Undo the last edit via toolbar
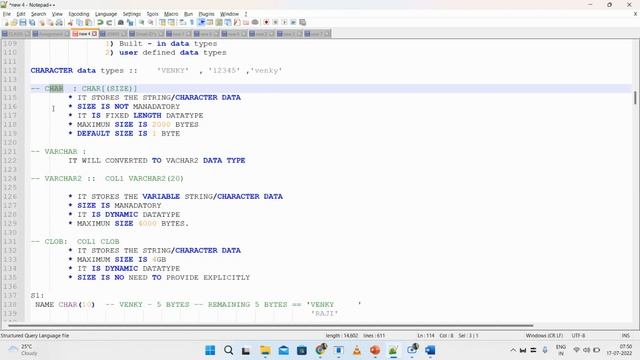Viewport: 640px width, 360px height. tap(100, 22)
